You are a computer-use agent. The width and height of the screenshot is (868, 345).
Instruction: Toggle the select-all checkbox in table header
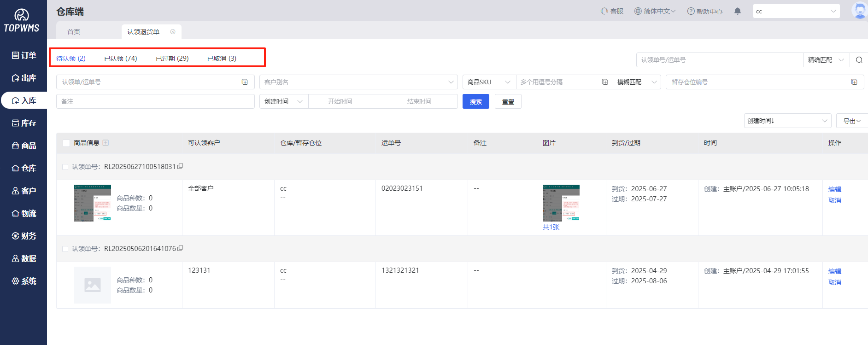pos(66,143)
